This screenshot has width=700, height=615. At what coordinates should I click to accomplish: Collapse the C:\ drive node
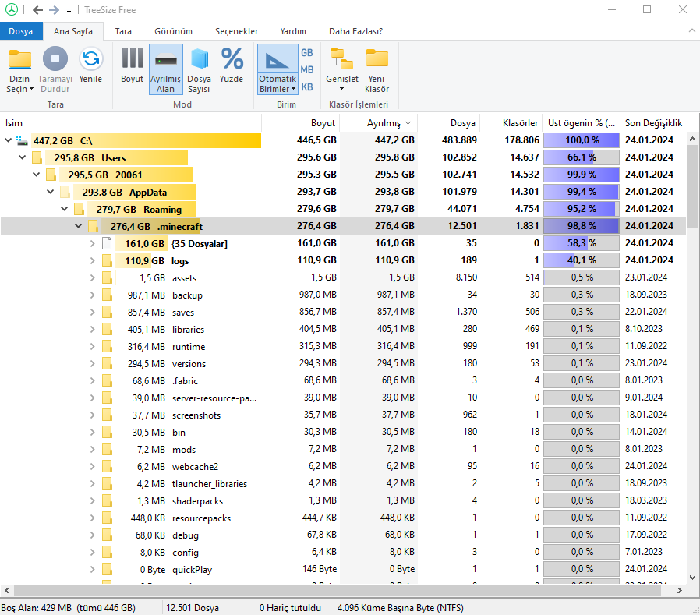coord(8,140)
